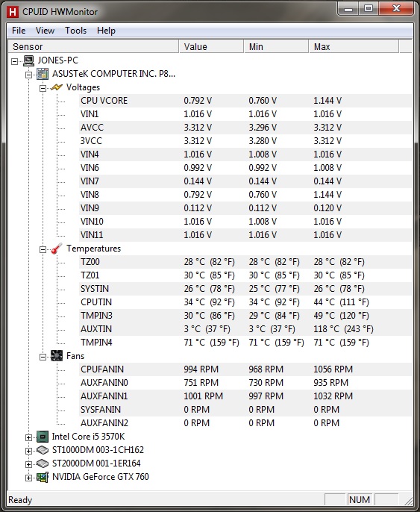Select the CPU VCORE sensor row
Viewport: 420px width, 512px height.
click(x=245, y=101)
